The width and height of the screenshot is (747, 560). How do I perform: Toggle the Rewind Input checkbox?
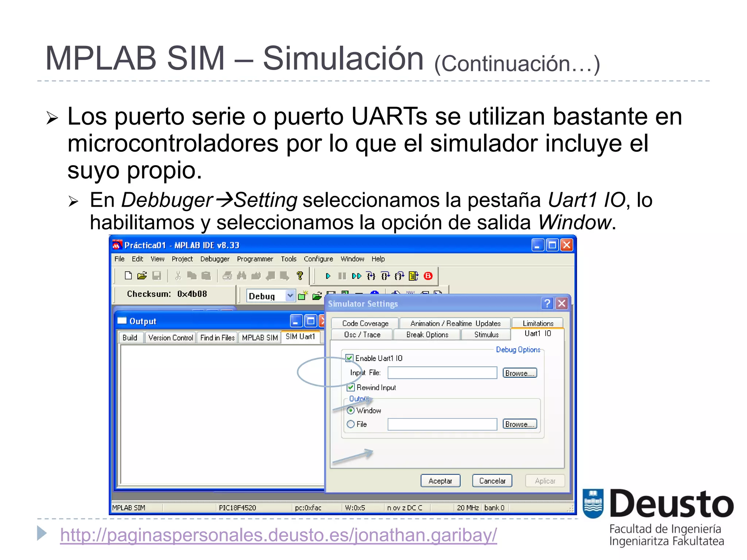(351, 387)
